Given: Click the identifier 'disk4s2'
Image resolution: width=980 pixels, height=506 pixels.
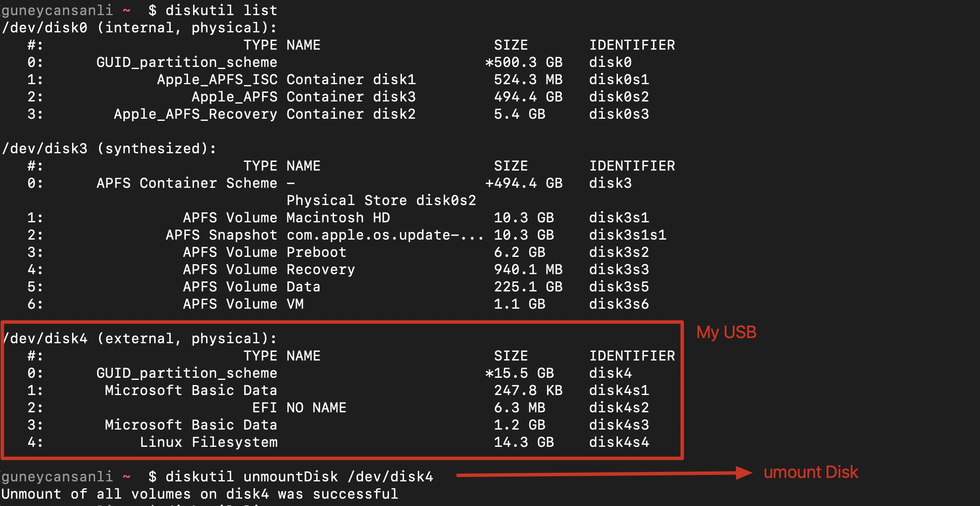Looking at the screenshot, I should click(619, 408).
